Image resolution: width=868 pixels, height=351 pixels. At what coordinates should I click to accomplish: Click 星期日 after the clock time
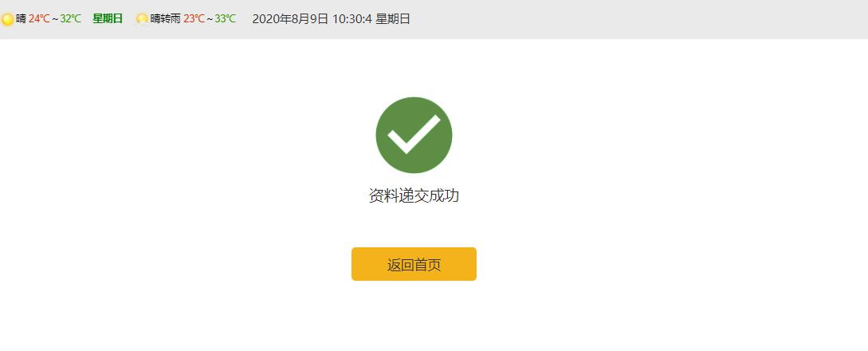[x=393, y=19]
